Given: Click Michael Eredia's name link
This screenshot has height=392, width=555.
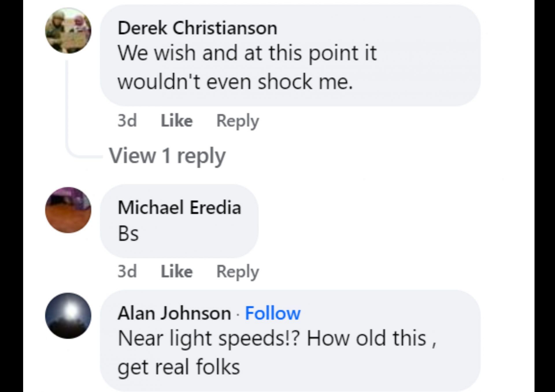Looking at the screenshot, I should [179, 207].
